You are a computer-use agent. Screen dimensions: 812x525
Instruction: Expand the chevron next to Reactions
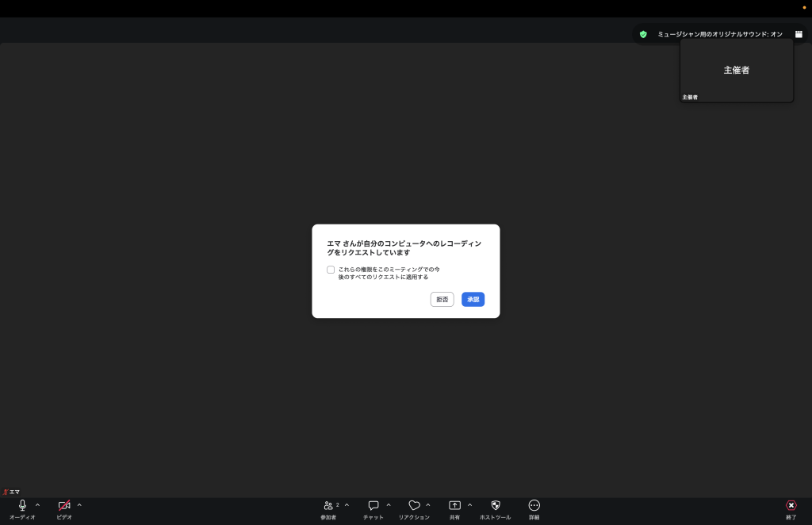point(428,504)
